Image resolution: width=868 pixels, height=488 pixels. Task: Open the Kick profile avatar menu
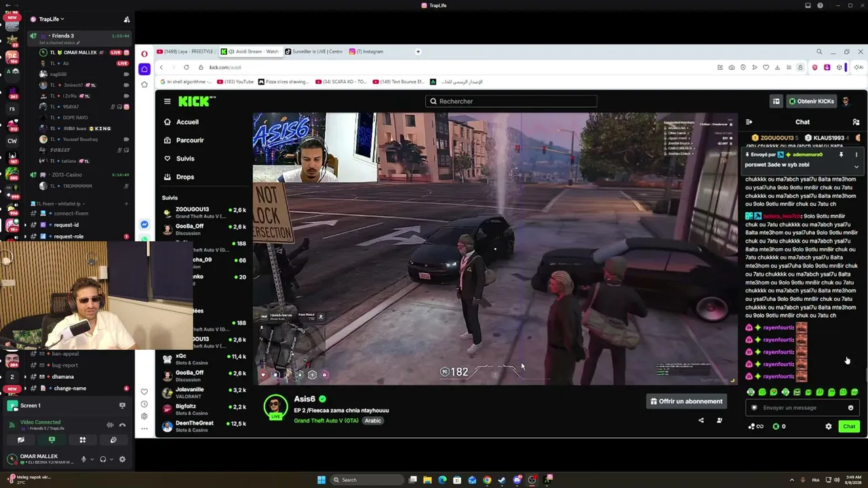coord(846,101)
